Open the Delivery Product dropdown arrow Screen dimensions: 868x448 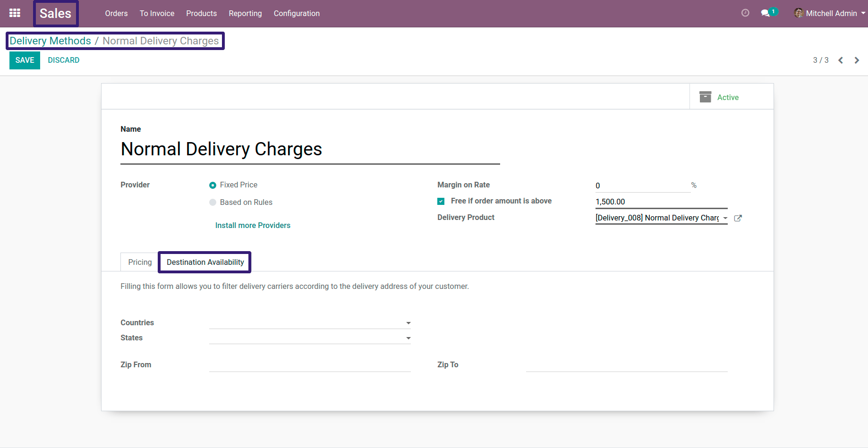coord(725,218)
